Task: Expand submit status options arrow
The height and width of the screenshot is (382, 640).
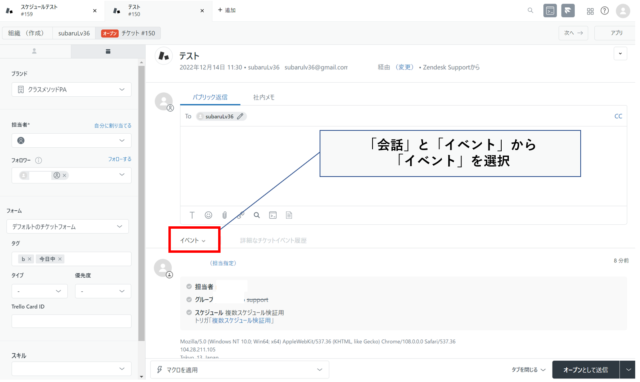Action: [x=627, y=370]
